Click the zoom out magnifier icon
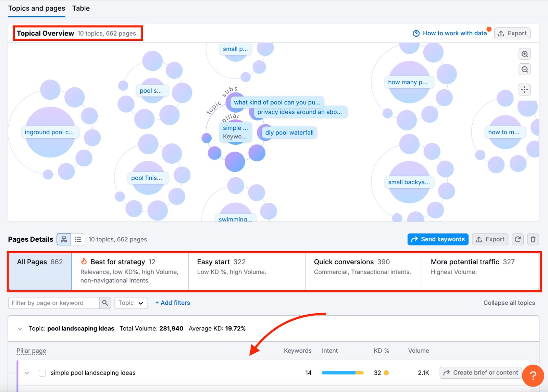 pos(524,69)
